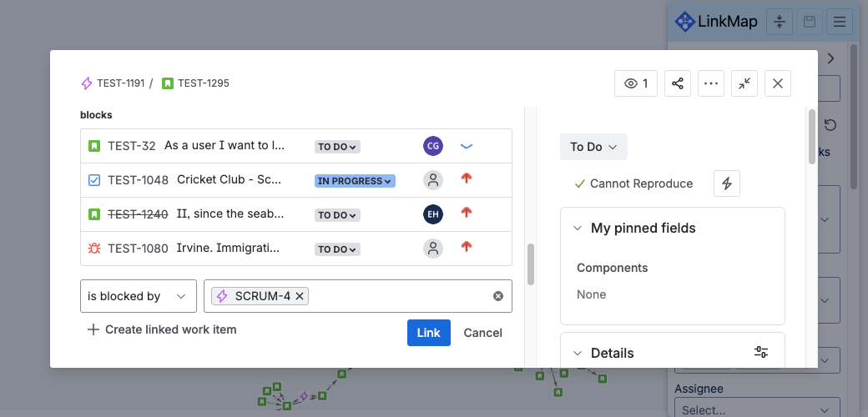Click the LinkMap hamburger menu icon

tap(839, 22)
